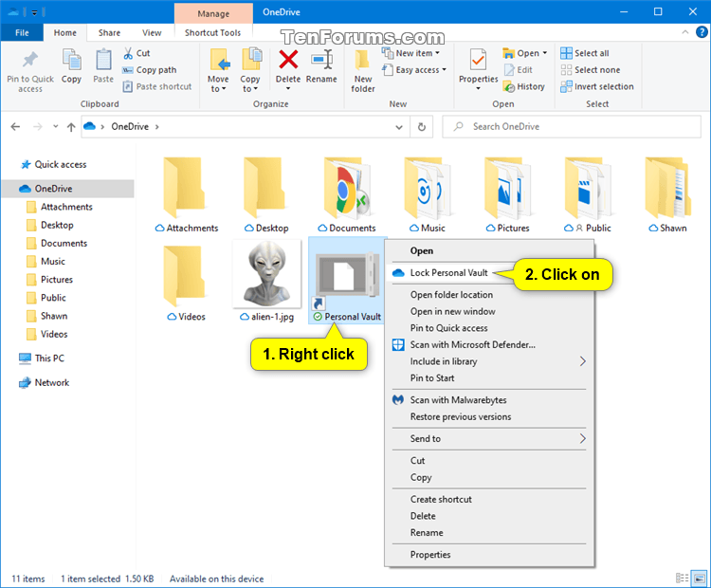Choose Copy path in ribbon
This screenshot has height=588, width=711.
coord(150,70)
